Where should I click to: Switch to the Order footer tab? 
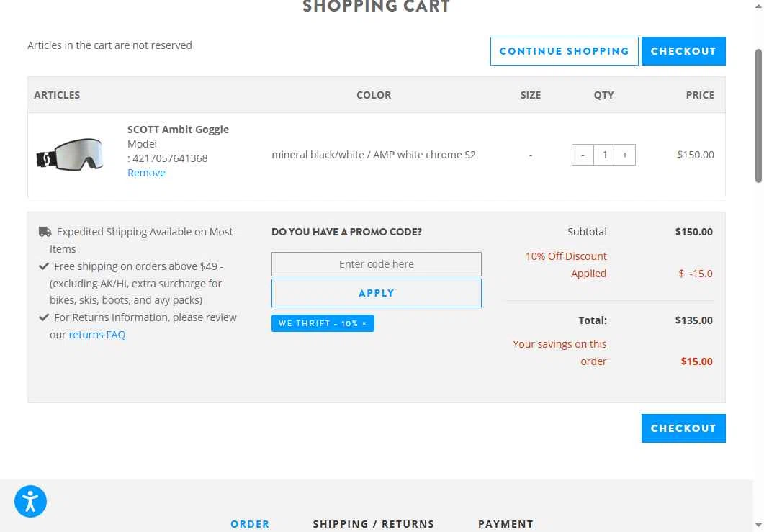pos(250,524)
